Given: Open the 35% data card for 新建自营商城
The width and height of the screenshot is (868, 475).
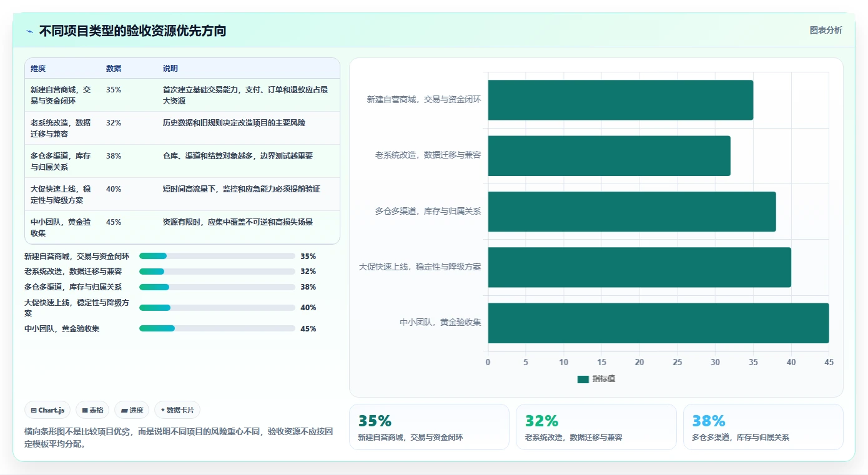Looking at the screenshot, I should point(429,427).
